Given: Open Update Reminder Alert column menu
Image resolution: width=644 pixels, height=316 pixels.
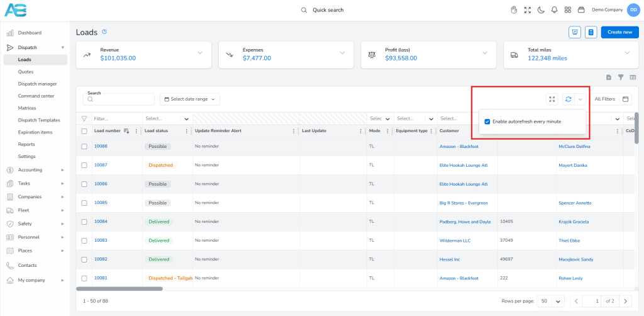Looking at the screenshot, I should 294,131.
